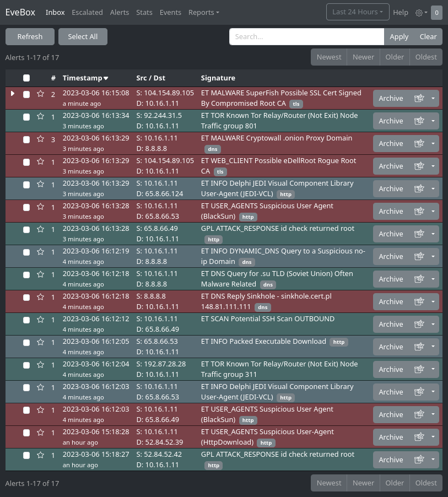Click escalate-and-archive icon for eDellRoot alert
Viewport: 448px width, 497px height.
pyautogui.click(x=420, y=166)
